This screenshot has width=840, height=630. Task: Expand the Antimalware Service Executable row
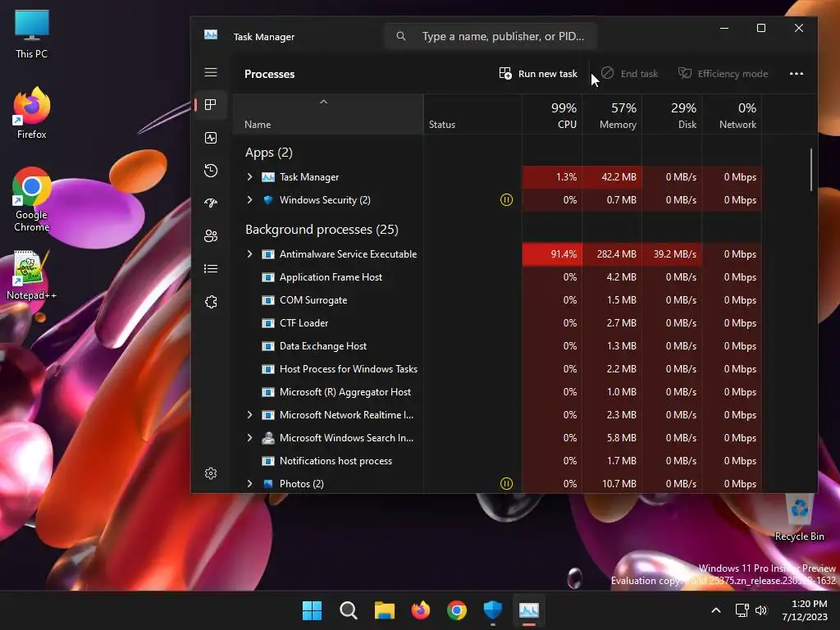[x=249, y=254]
